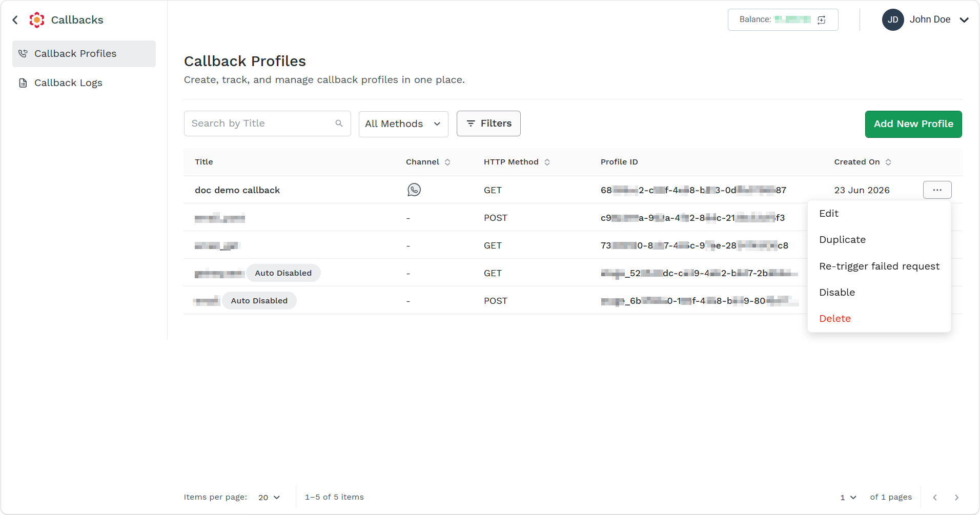This screenshot has height=515, width=980.
Task: Expand John Doe account menu
Action: coord(964,20)
